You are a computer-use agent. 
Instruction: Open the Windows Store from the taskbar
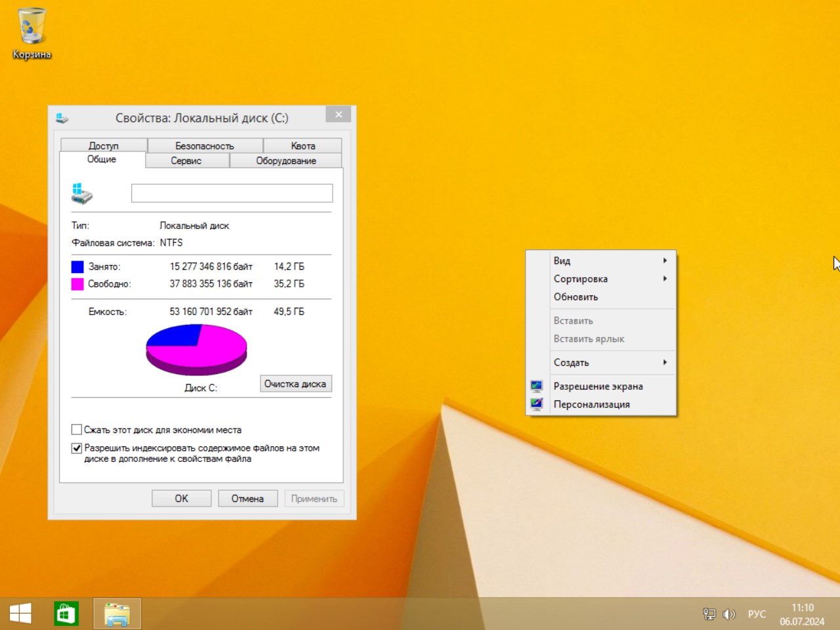[66, 613]
